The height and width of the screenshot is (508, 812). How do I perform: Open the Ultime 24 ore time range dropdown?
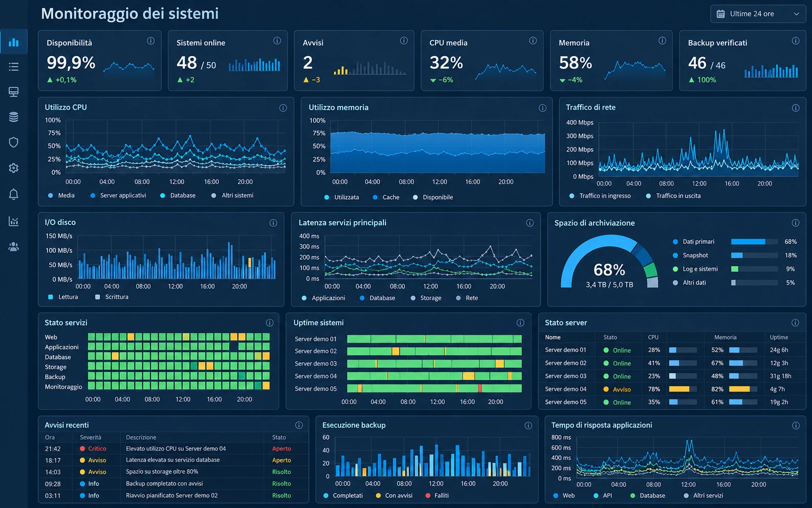tap(758, 14)
